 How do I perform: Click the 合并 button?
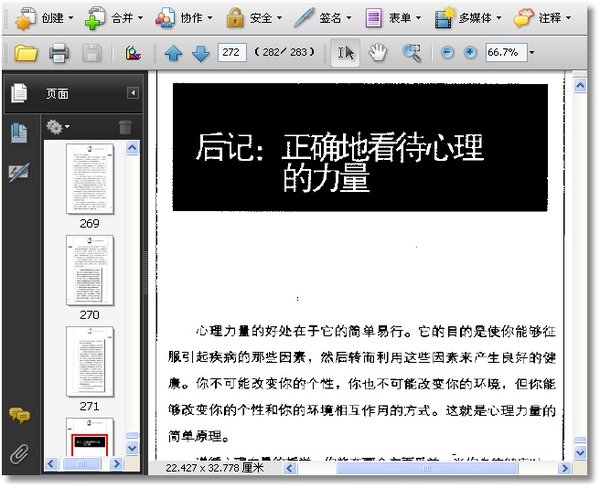[x=113, y=18]
